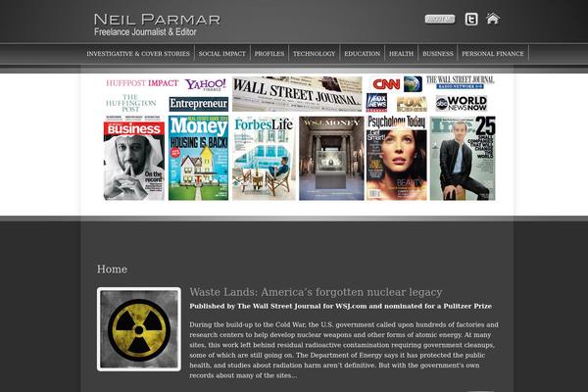Click the CNN logo

tap(386, 84)
